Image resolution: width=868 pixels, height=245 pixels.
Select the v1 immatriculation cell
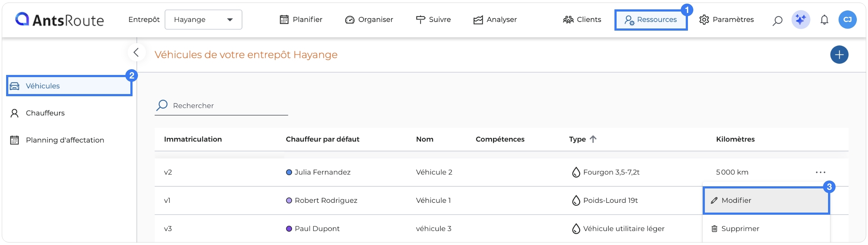(167, 200)
